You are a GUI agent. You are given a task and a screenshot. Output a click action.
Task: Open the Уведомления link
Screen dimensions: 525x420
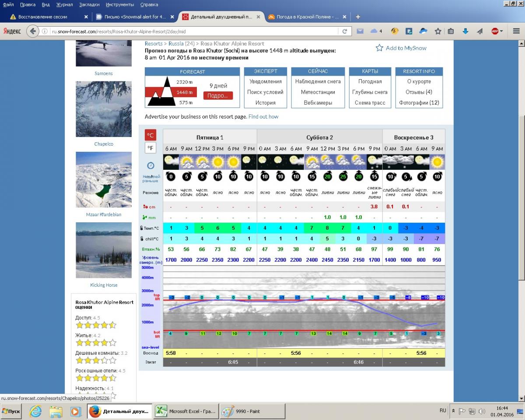click(266, 81)
